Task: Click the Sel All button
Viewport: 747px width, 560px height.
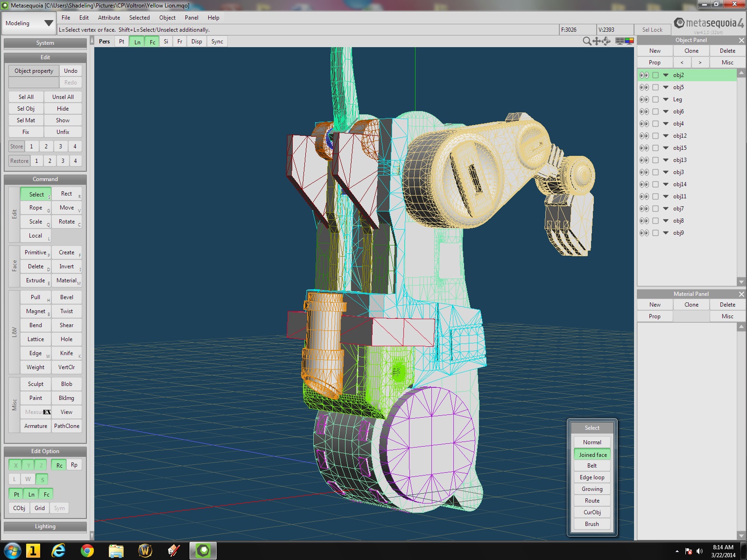Action: click(26, 97)
